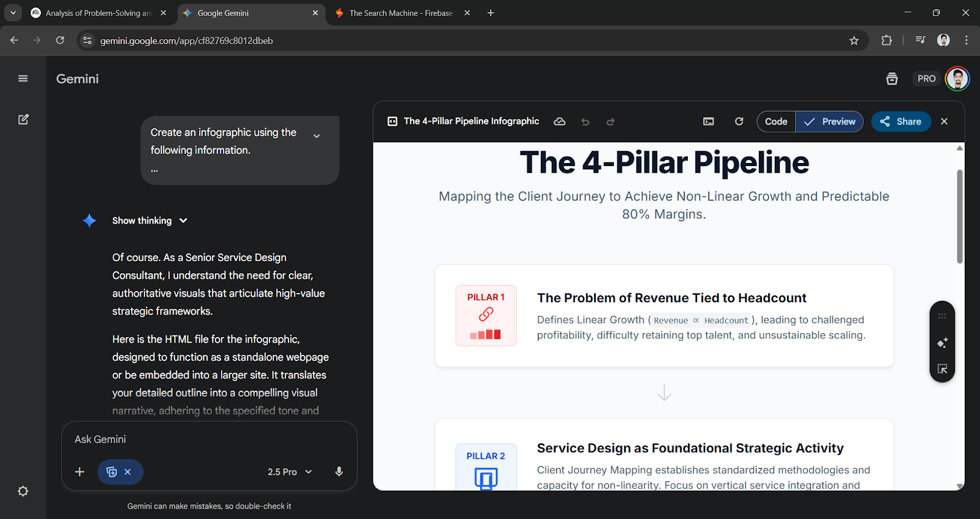This screenshot has height=519, width=980.
Task: Switch to Analysis of Problem-Solving tab
Action: [x=98, y=13]
